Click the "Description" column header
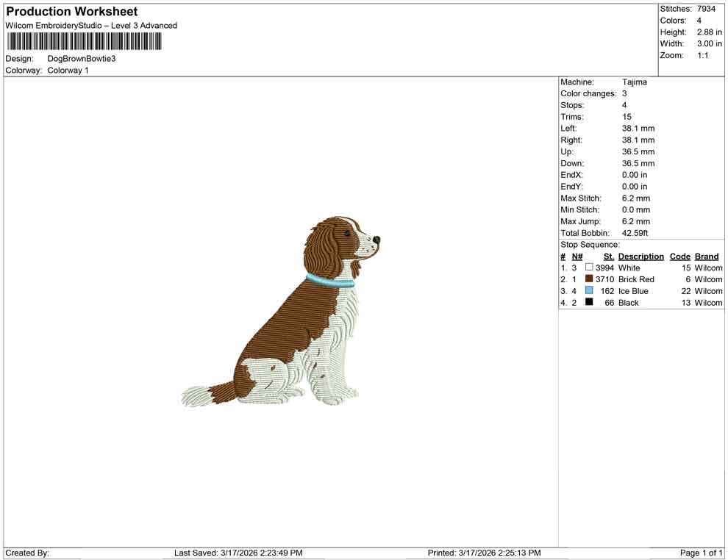728x560 pixels. click(x=640, y=256)
